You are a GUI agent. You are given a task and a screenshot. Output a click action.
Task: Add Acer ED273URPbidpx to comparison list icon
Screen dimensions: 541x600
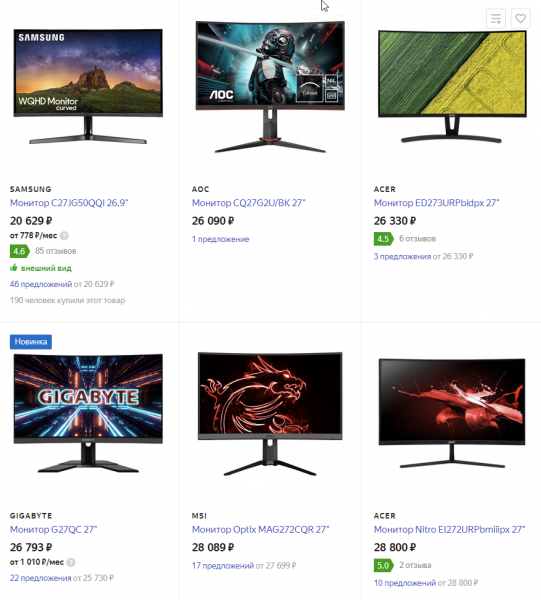(496, 18)
